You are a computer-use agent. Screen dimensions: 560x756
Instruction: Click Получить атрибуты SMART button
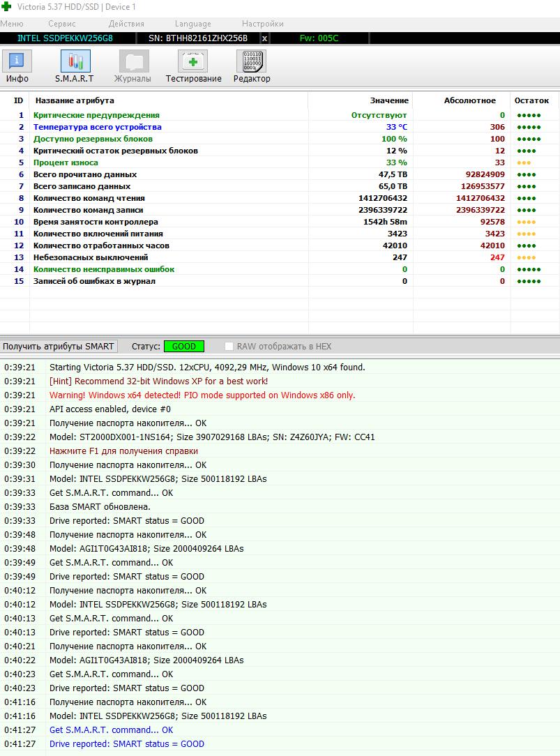[x=59, y=346]
